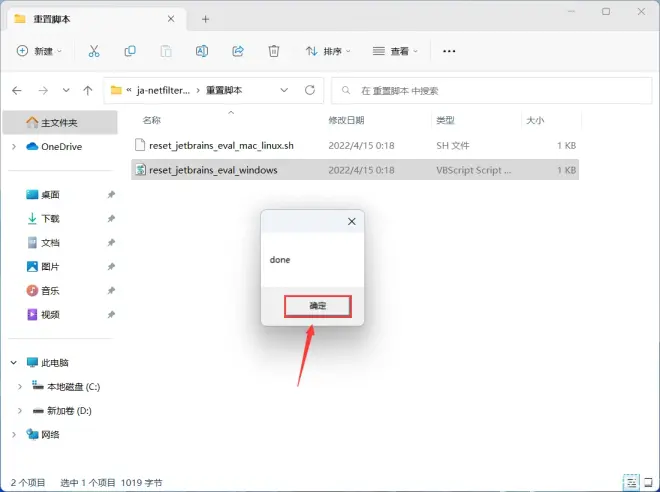
Task: Maximize the File Explorer window
Action: pyautogui.click(x=606, y=11)
